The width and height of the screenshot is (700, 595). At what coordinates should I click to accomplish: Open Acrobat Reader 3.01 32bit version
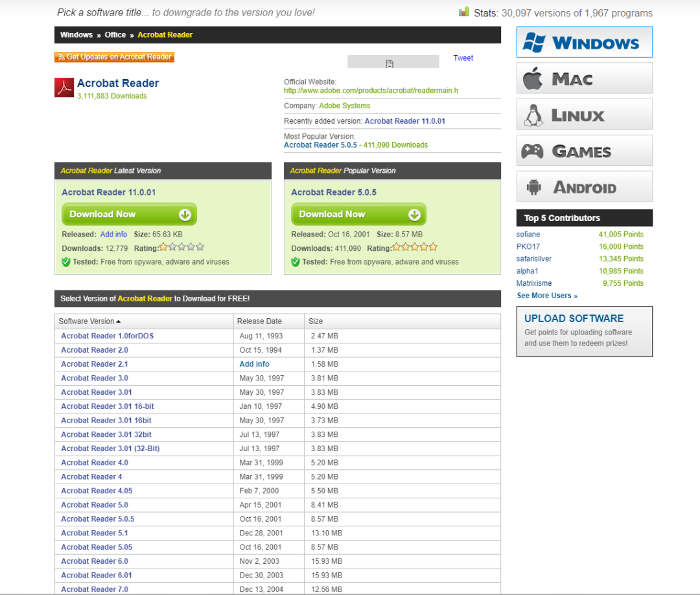point(106,434)
